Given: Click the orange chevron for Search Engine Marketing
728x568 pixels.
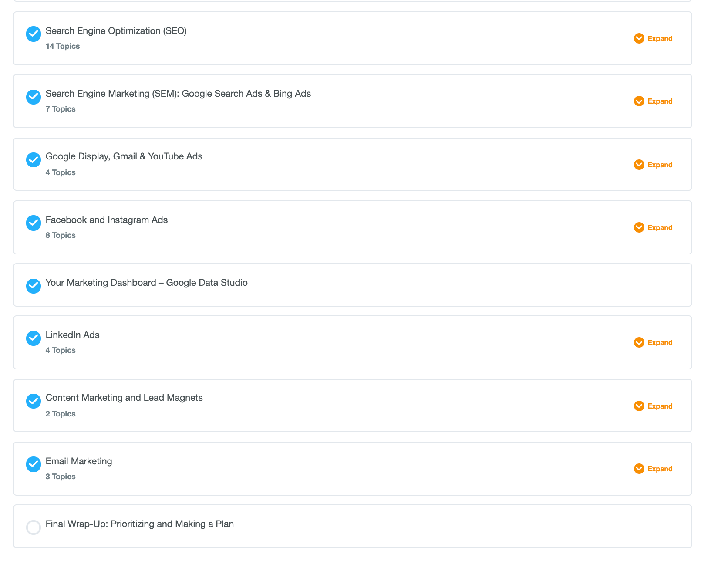Looking at the screenshot, I should click(x=639, y=101).
